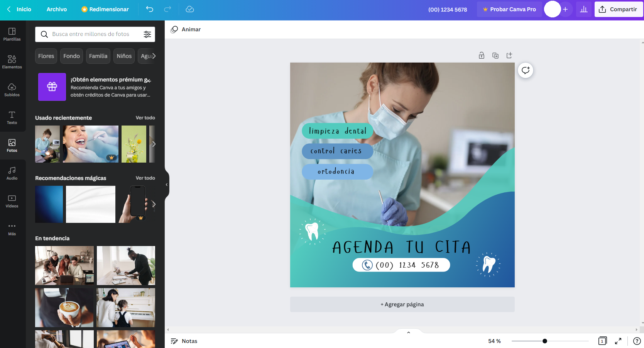Add a new page using the plus-page icon
Image resolution: width=644 pixels, height=348 pixels.
[x=509, y=56]
